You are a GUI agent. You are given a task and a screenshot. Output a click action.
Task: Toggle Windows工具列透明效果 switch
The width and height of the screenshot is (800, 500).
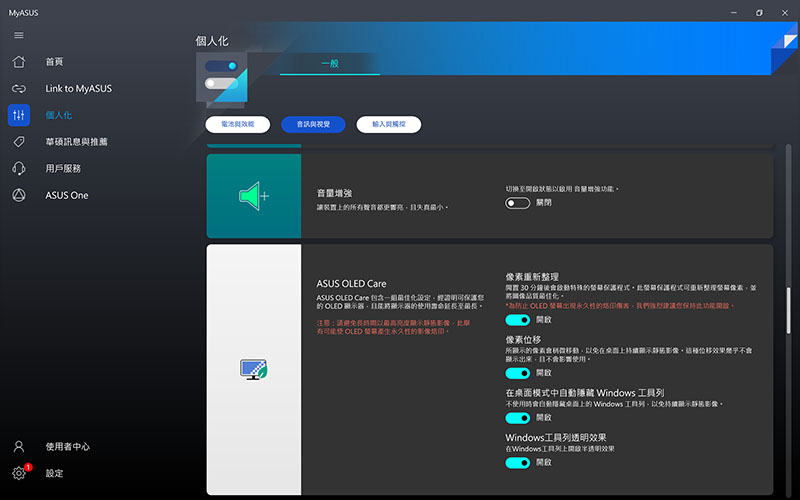click(x=517, y=463)
